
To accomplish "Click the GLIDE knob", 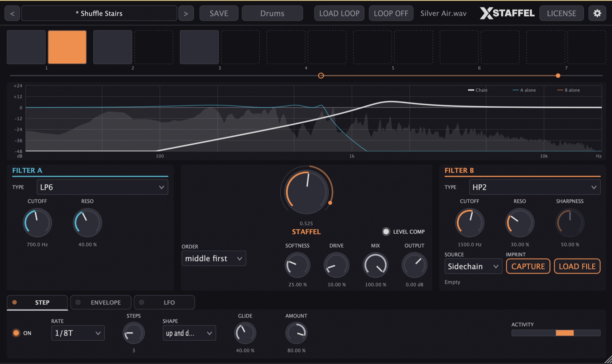I will (x=245, y=333).
